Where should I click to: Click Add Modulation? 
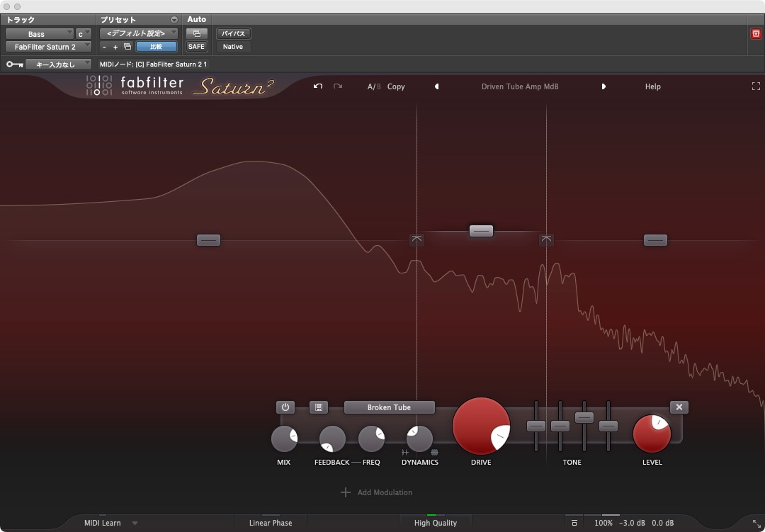coord(377,492)
